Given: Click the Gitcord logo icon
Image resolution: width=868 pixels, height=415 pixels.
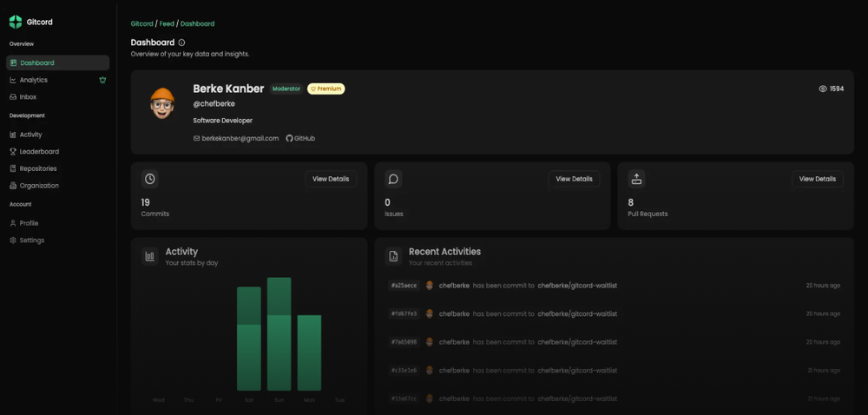Looking at the screenshot, I should pos(16,22).
